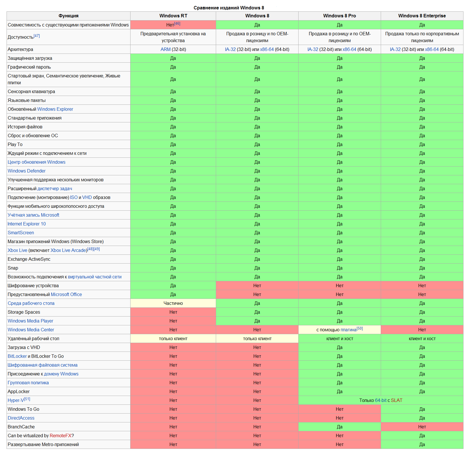Follow the Xbox Live link
This screenshot has height=456, width=476.
[17, 250]
